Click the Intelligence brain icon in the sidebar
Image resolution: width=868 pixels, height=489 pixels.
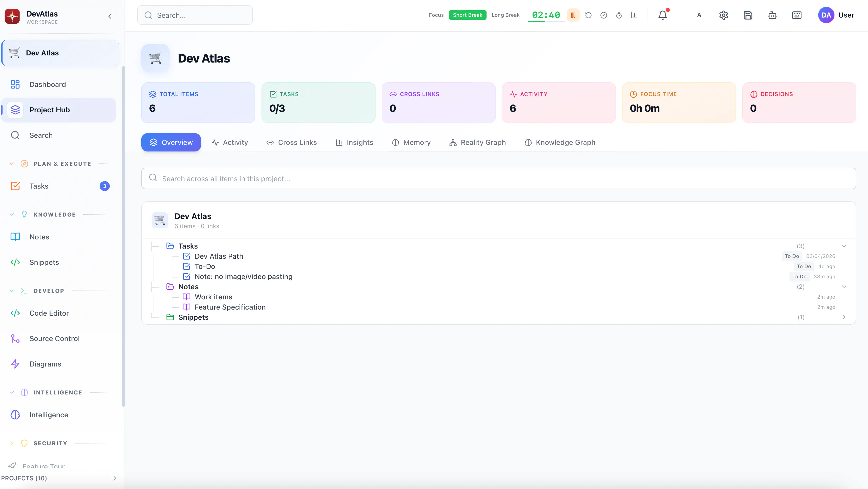point(15,415)
